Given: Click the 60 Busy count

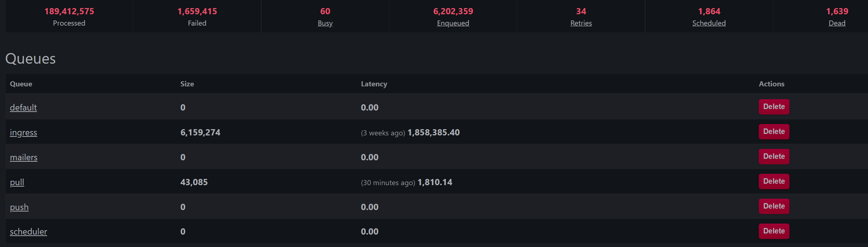Looking at the screenshot, I should (x=325, y=11).
